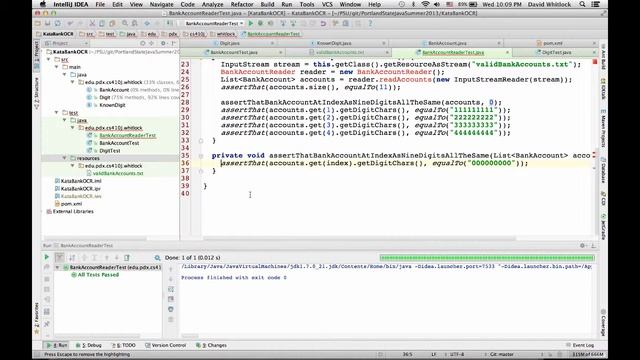This screenshot has height=360, width=640.
Task: Open the Refactor menu
Action: [x=242, y=4]
